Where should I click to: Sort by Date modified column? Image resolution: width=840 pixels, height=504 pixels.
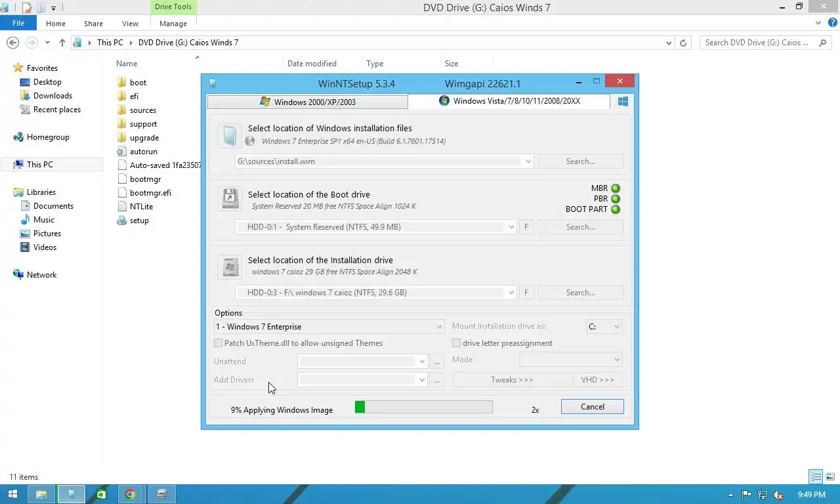pos(312,64)
